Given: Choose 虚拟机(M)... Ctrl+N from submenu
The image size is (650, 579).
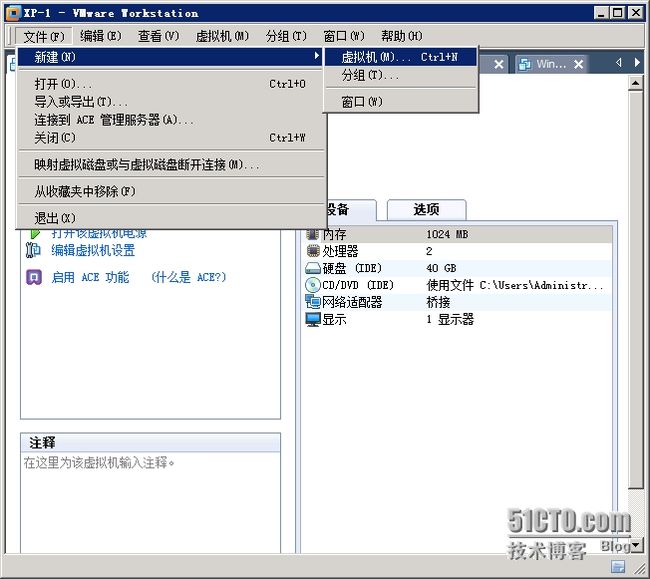Looking at the screenshot, I should [x=400, y=57].
